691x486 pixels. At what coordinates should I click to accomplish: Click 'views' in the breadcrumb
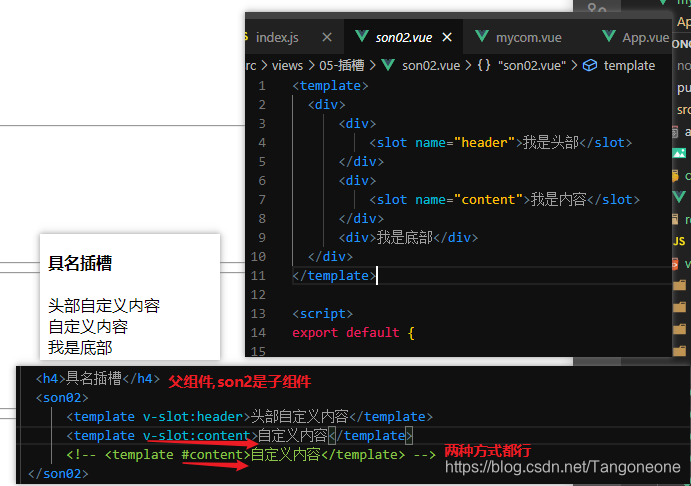pos(287,66)
